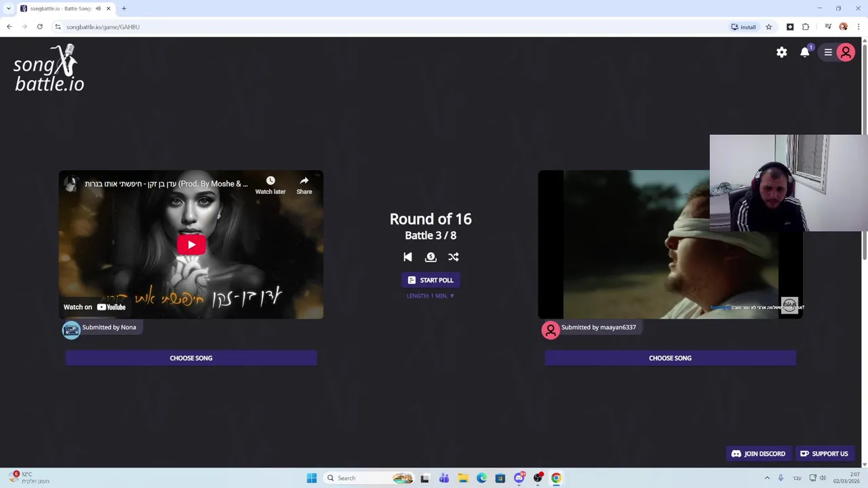Expand the poll length dropdown
This screenshot has height=488, width=868.
[x=431, y=296]
